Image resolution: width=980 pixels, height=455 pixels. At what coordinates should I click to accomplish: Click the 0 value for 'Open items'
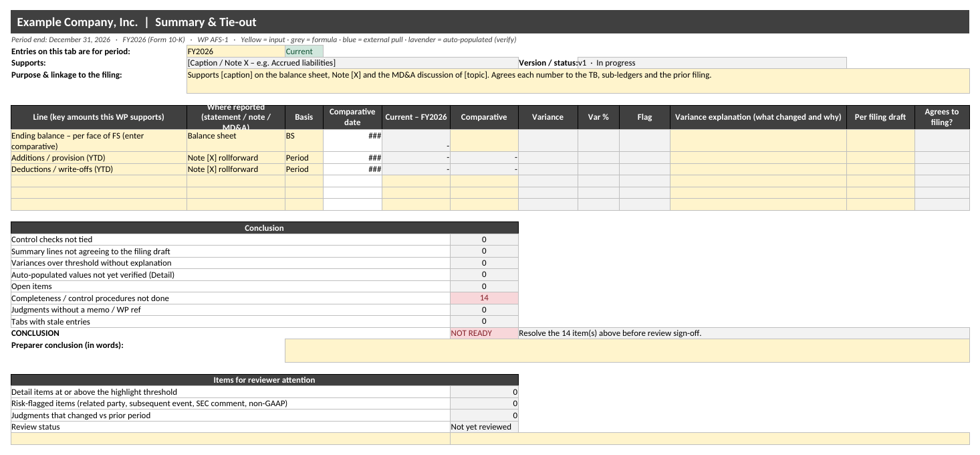click(x=484, y=286)
